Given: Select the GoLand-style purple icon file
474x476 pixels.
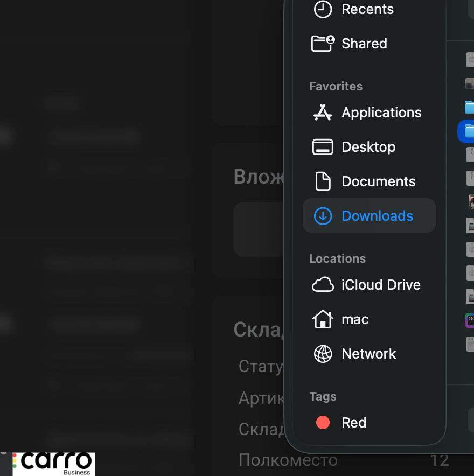Looking at the screenshot, I should pyautogui.click(x=469, y=320).
